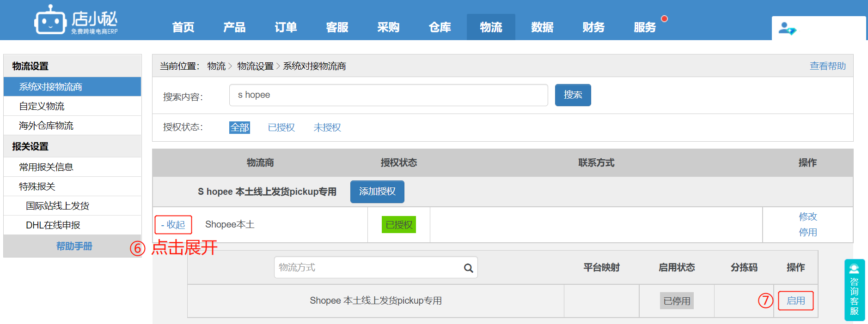868x324 pixels.
Task: Click the 启用状态 column header
Action: click(677, 268)
